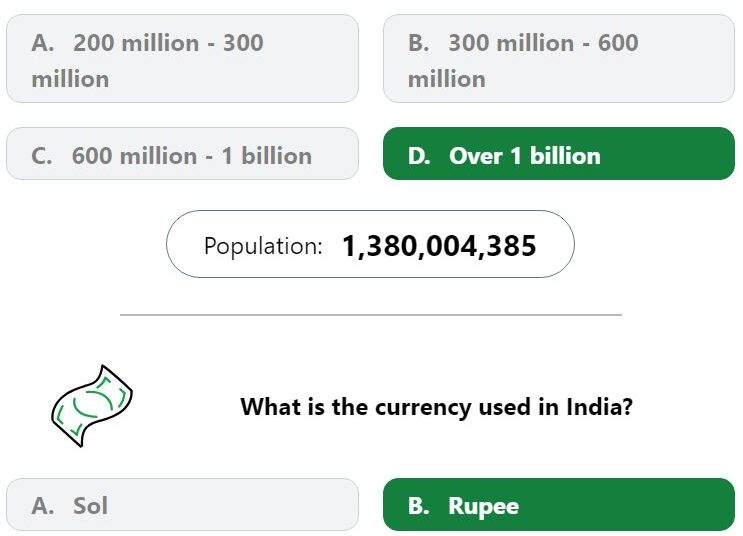
Task: Choose option C. 600 million - 1 billion
Action: point(182,154)
